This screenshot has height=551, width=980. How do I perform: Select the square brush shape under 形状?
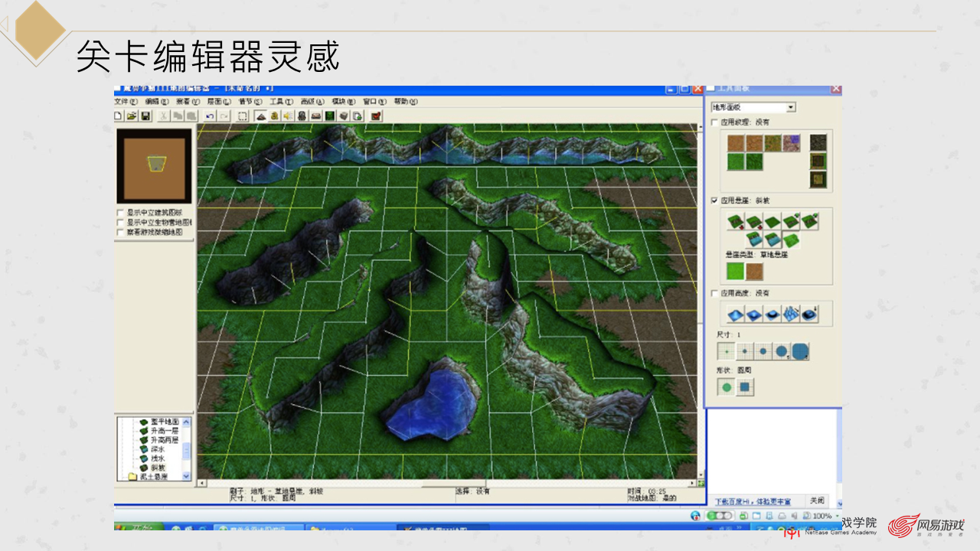(744, 387)
